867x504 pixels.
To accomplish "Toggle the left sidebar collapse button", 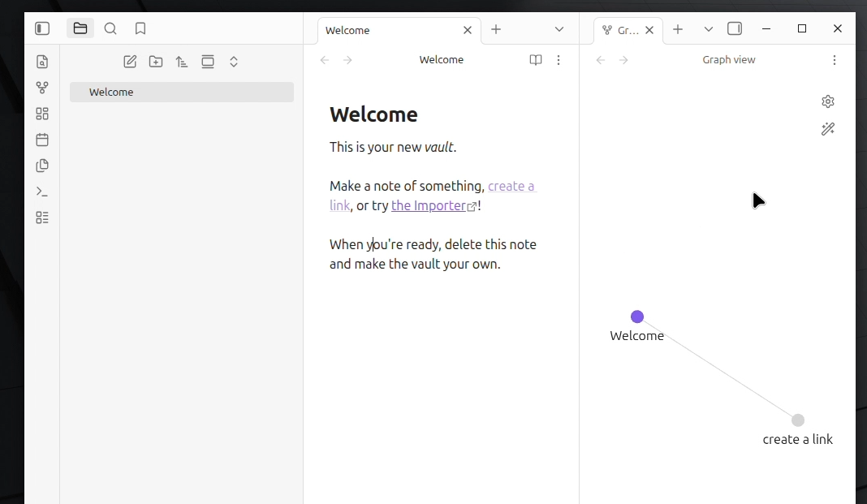I will pos(42,29).
